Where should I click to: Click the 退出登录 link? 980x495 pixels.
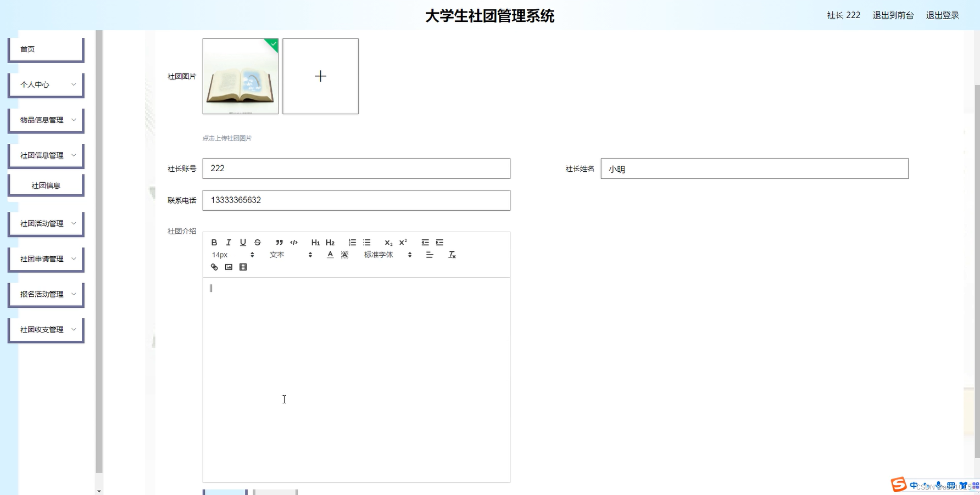tap(942, 15)
